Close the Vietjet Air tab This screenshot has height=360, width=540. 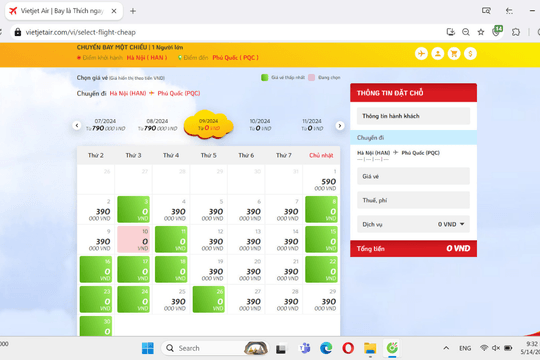point(114,11)
